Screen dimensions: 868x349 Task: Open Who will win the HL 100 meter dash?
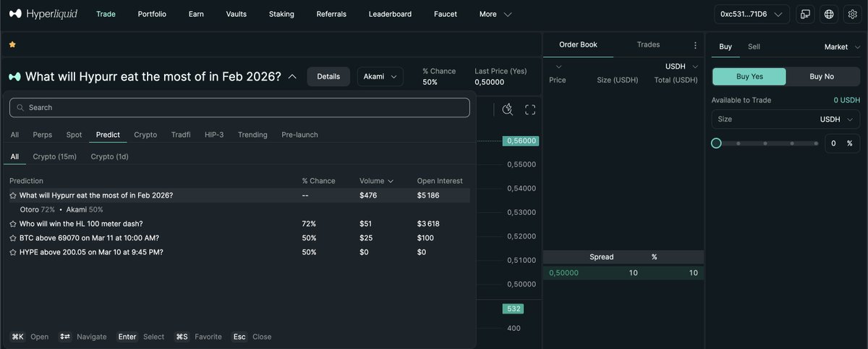tap(81, 224)
